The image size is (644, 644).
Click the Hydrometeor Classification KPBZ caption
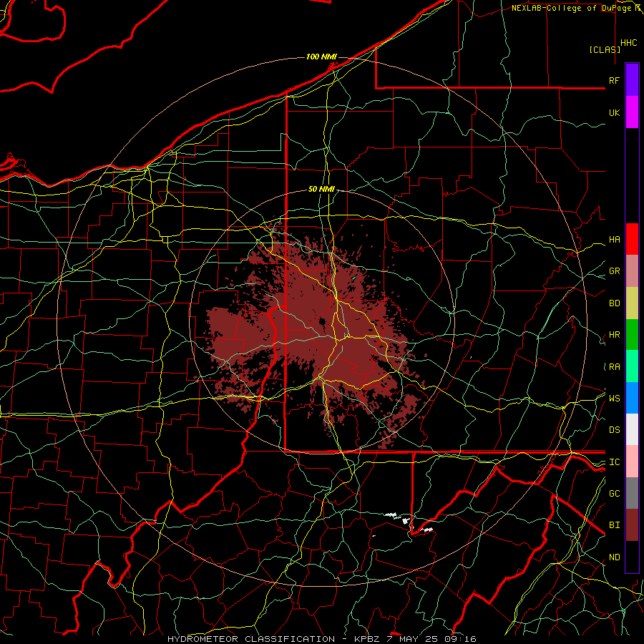click(x=322, y=639)
